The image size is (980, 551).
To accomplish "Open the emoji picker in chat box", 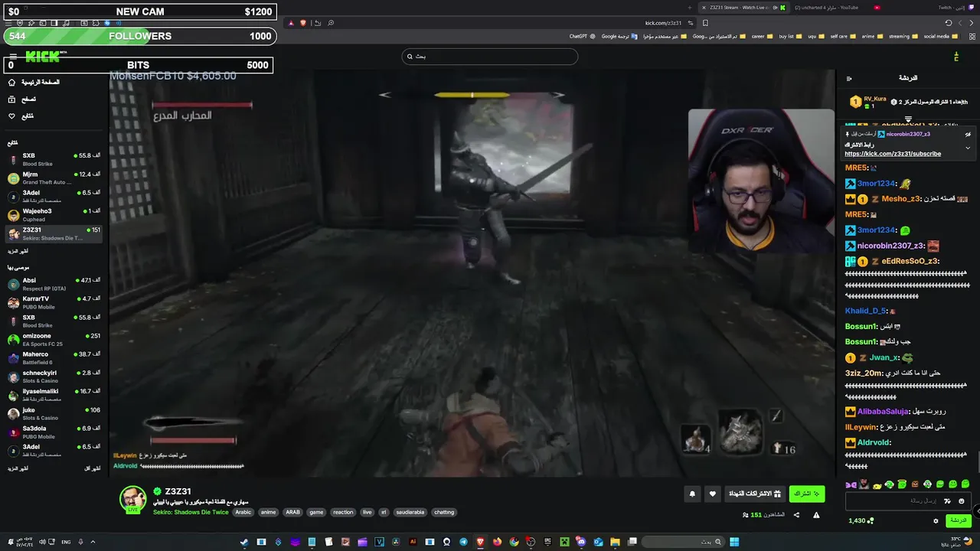I will click(962, 501).
